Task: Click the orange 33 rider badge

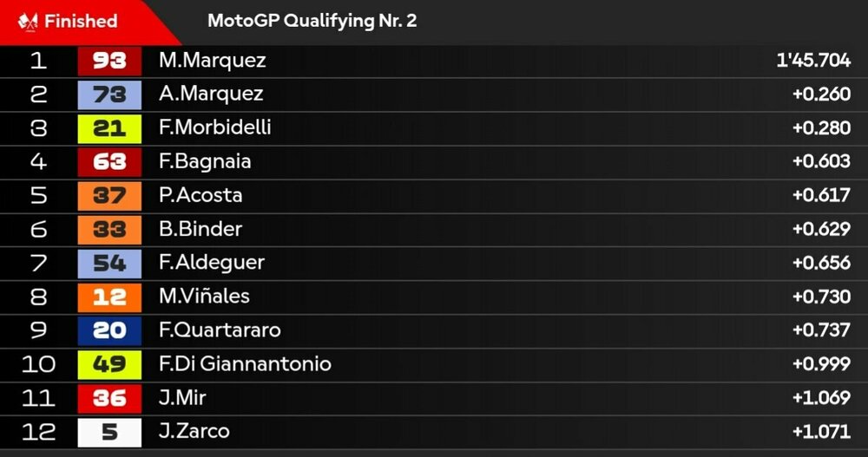Action: 109,230
